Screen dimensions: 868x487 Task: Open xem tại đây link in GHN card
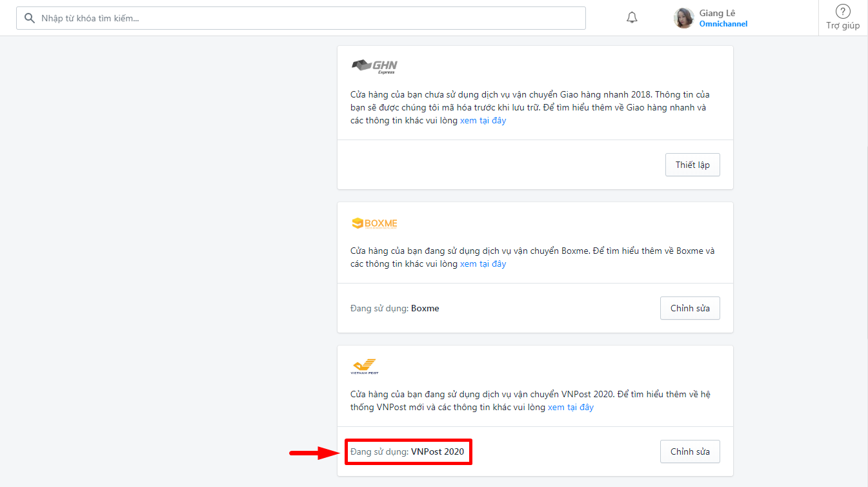[x=483, y=121]
